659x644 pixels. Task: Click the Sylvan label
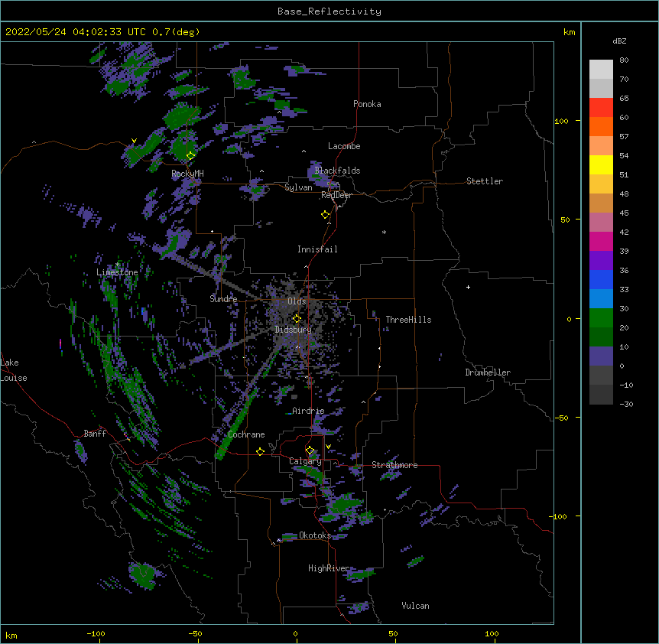(298, 187)
